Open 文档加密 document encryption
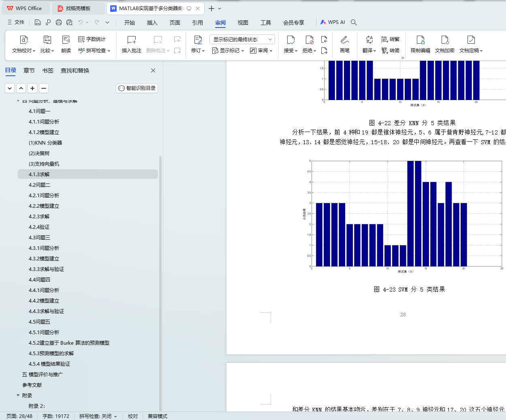 point(445,45)
